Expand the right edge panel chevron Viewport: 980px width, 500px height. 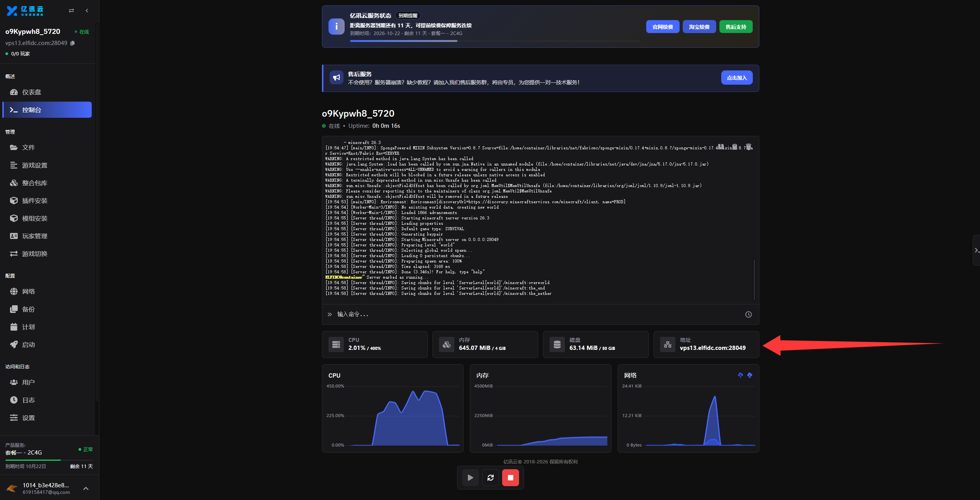(x=976, y=250)
